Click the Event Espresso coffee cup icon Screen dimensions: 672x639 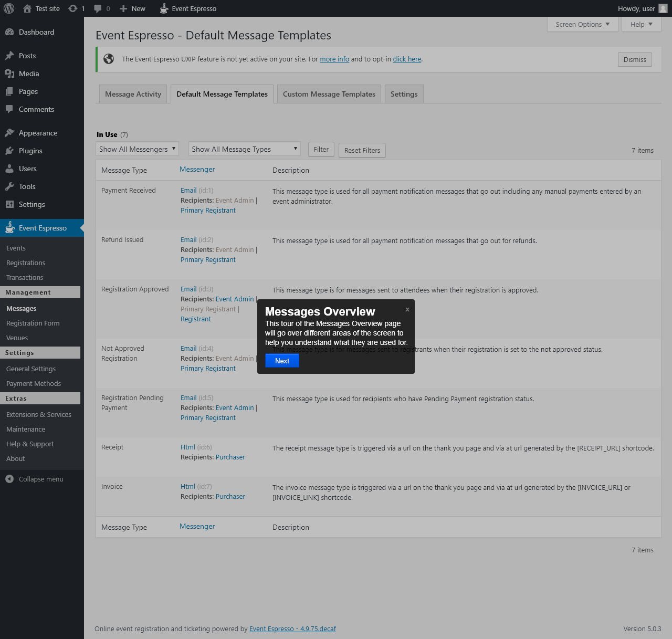pos(9,227)
